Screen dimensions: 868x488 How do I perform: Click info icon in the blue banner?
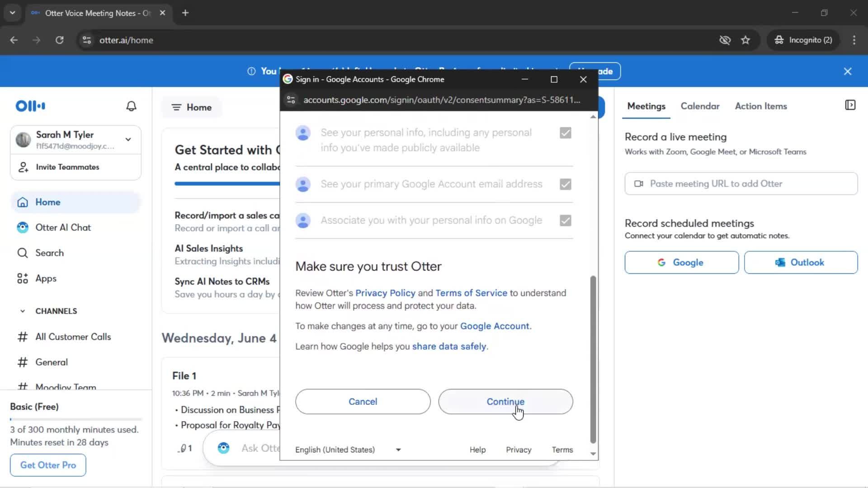pos(251,71)
